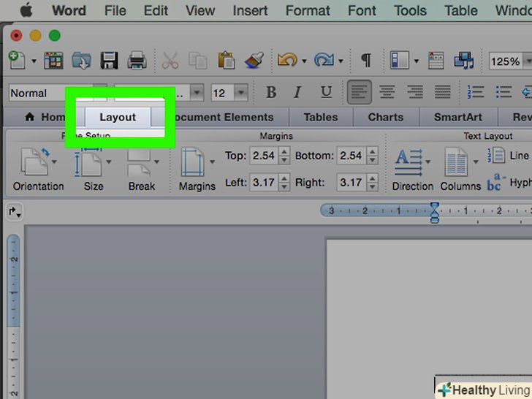The width and height of the screenshot is (532, 399).
Task: Open the Toolbox icon
Action: (x=436, y=61)
